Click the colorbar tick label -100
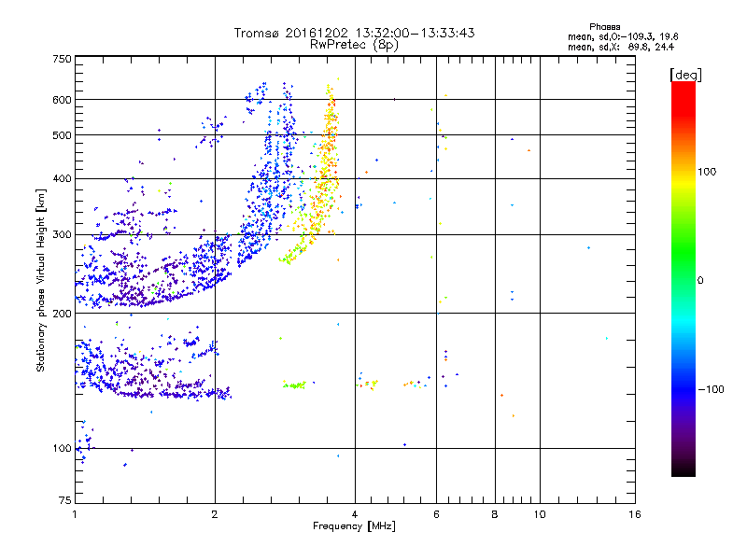 click(x=712, y=389)
